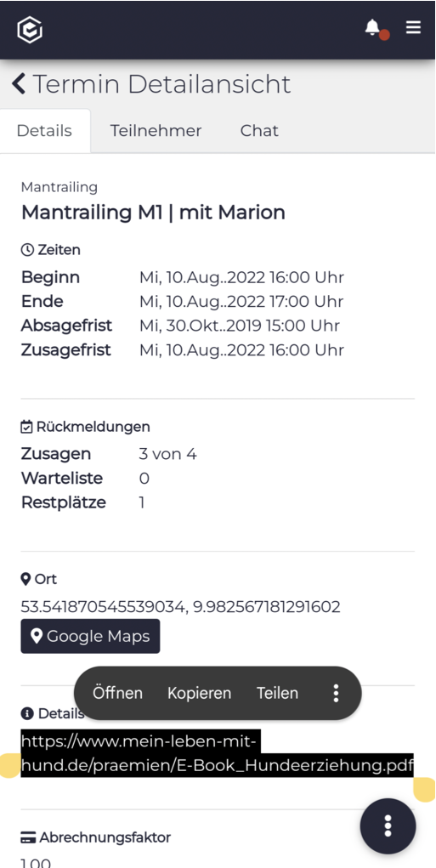
Task: Click the highlighted E-Book PDF link
Action: coord(217,753)
